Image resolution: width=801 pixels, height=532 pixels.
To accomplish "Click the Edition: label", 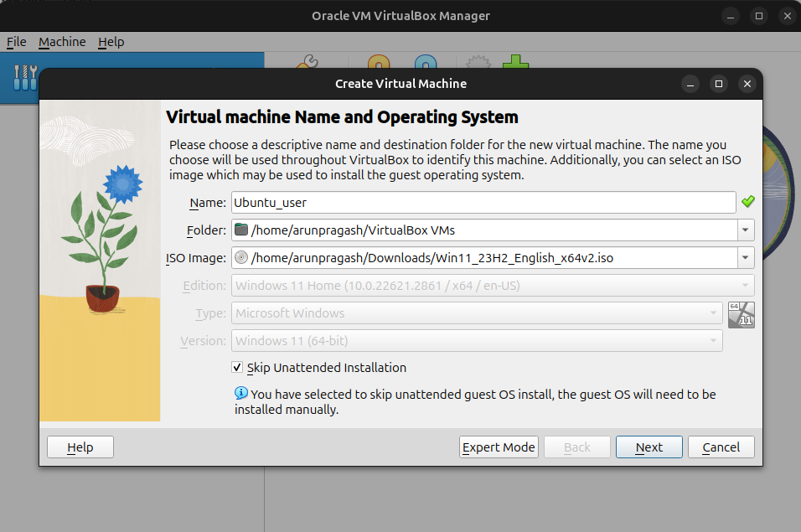I will [204, 286].
